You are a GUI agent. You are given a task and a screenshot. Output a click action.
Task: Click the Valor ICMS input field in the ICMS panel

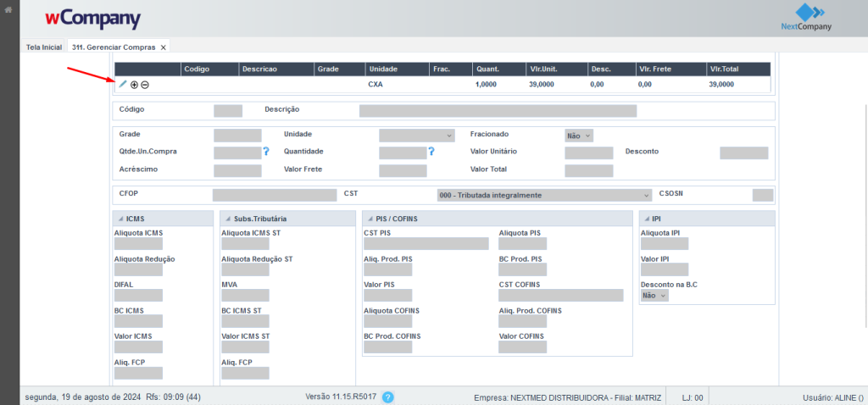click(x=138, y=347)
